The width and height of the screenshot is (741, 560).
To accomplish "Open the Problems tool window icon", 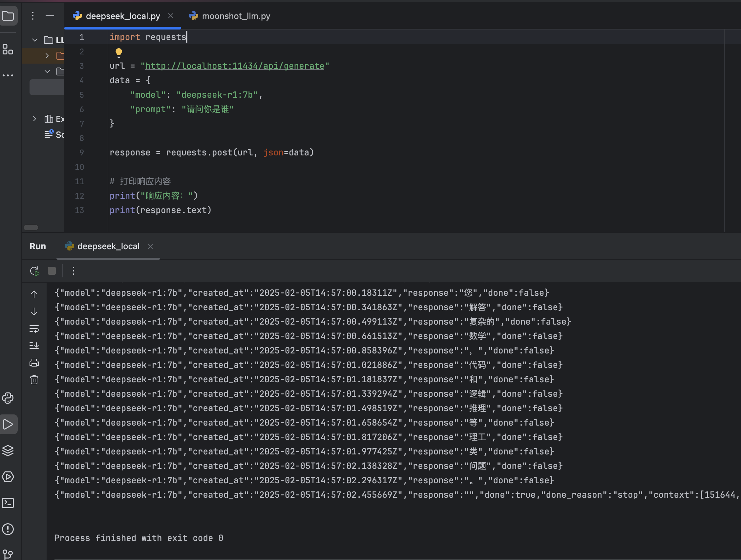I will [8, 529].
